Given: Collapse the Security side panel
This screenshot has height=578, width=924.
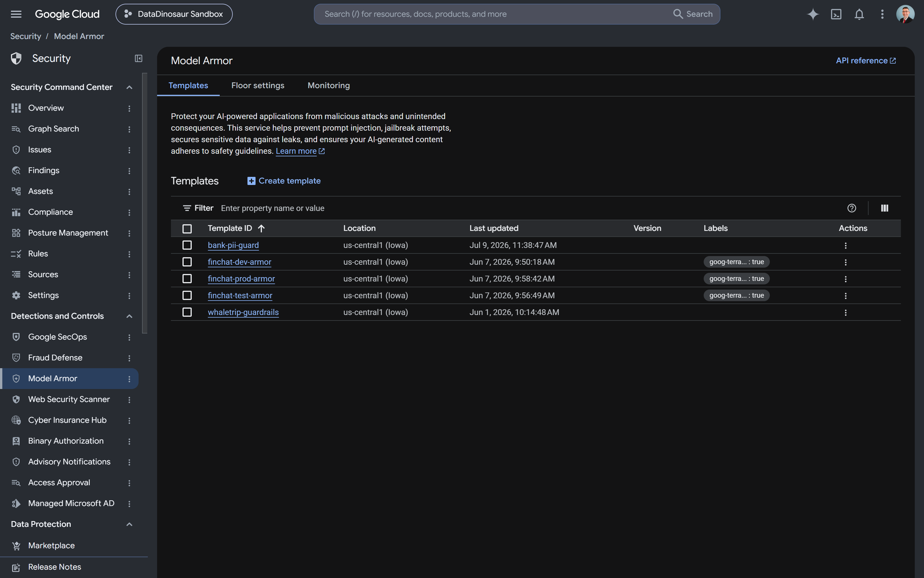Looking at the screenshot, I should click(139, 58).
